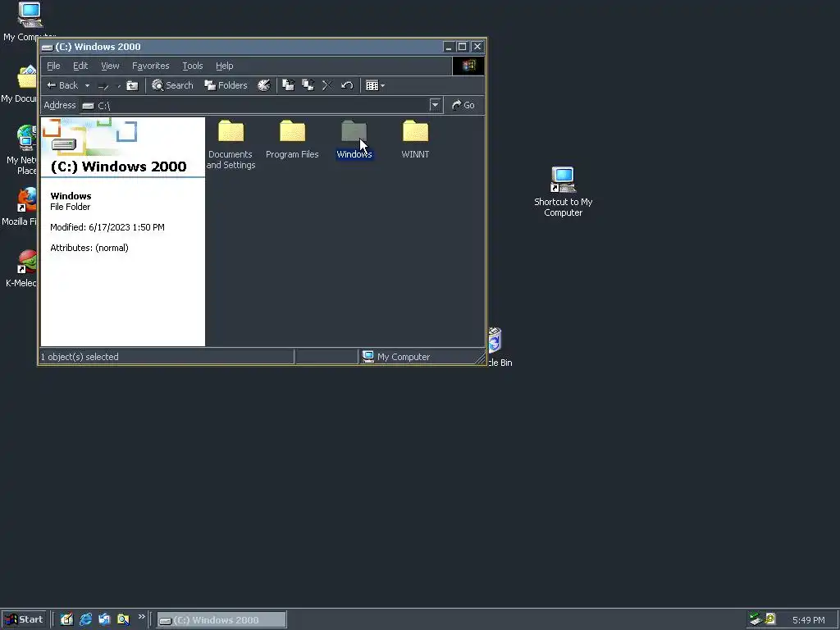
Task: Click the Copy To toolbar icon
Action: (x=308, y=85)
